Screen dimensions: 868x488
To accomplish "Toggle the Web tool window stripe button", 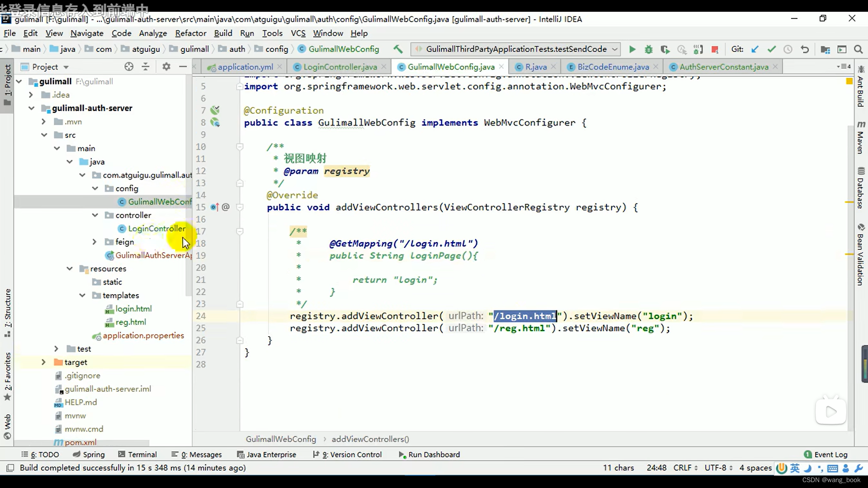I will tap(8, 427).
